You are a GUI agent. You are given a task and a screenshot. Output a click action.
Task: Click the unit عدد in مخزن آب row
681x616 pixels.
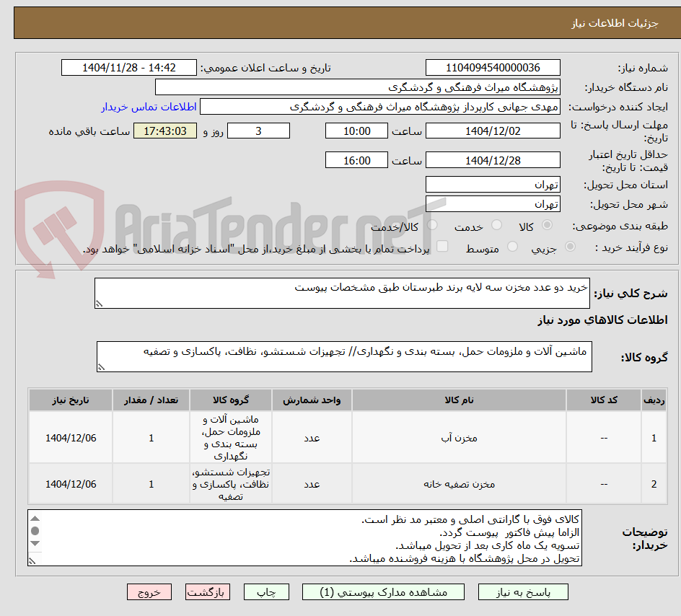point(312,438)
